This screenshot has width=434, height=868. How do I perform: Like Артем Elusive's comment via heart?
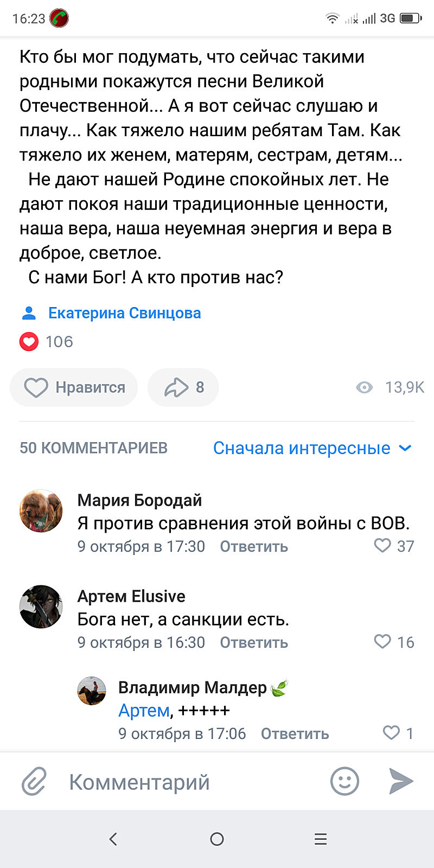(x=382, y=641)
